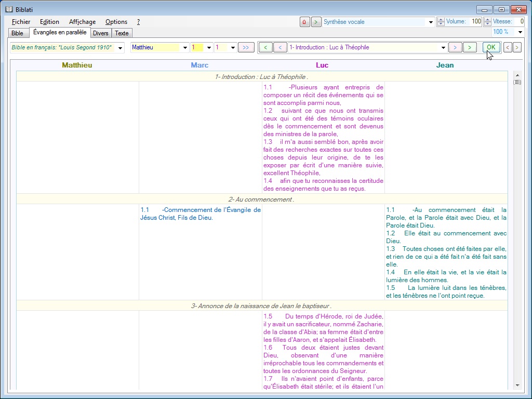Click the red stop speech icon
This screenshot has height=399, width=532.
(304, 22)
